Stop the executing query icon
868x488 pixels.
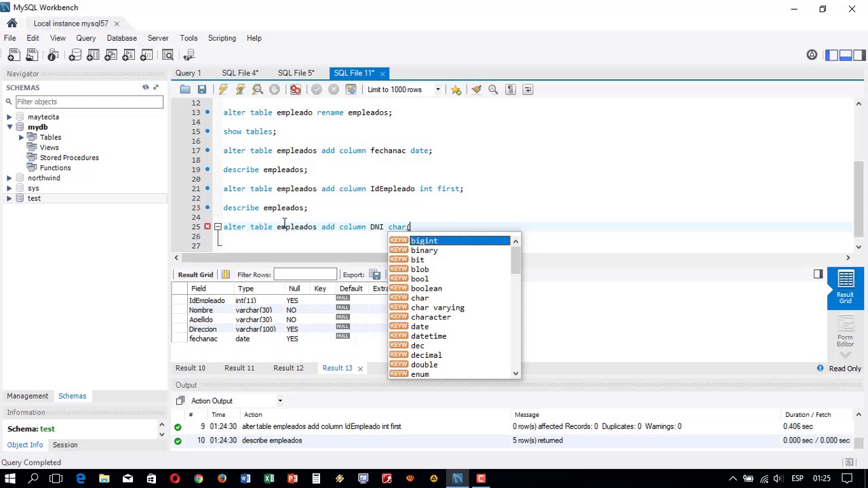coord(274,89)
